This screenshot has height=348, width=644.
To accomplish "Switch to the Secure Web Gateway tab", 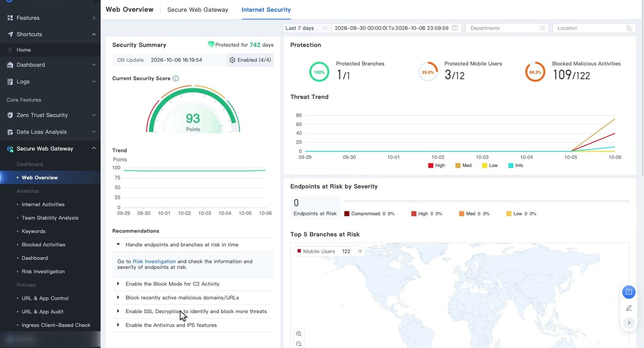I will [x=198, y=10].
